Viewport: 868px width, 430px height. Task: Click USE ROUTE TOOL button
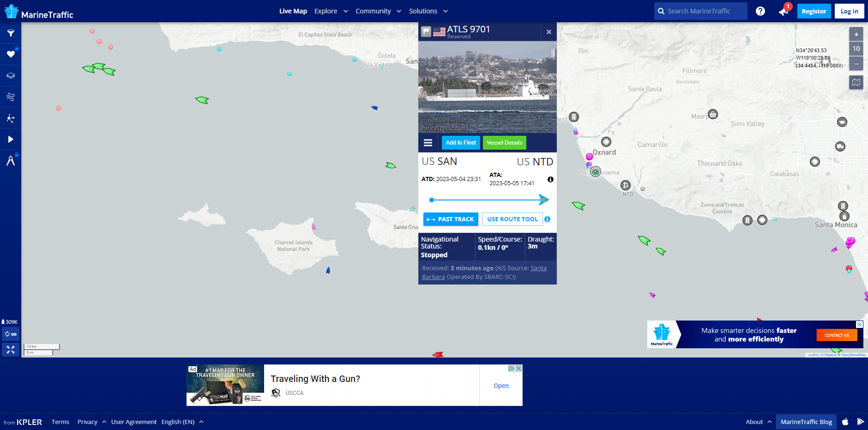click(x=512, y=219)
